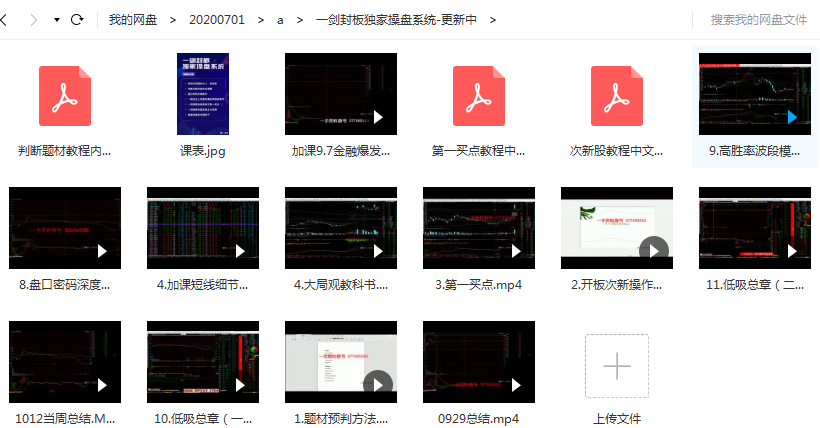Select file name 2.开板次新操作...
The image size is (820, 428).
[x=617, y=285]
